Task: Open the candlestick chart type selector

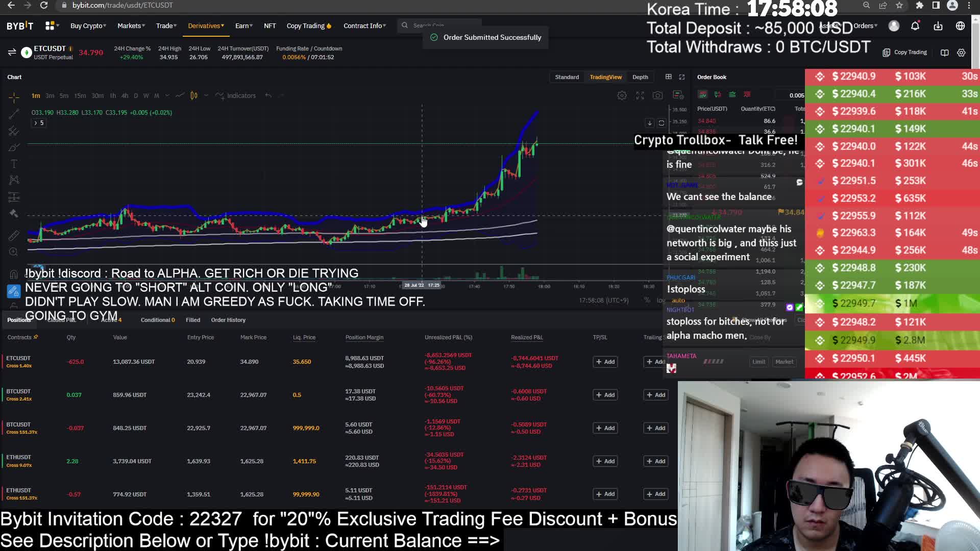Action: [194, 95]
